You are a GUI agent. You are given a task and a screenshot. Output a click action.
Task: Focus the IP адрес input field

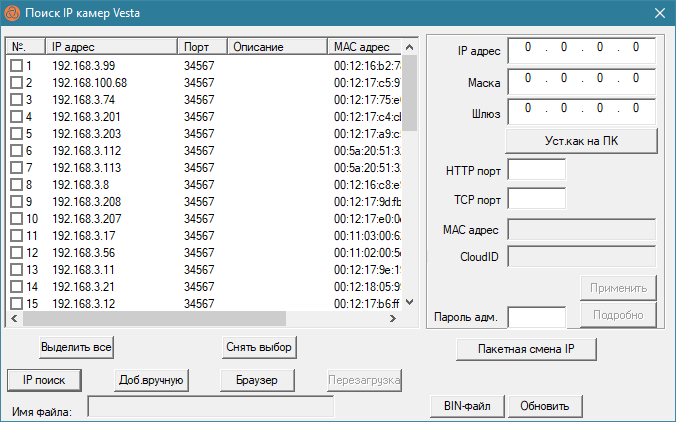582,50
